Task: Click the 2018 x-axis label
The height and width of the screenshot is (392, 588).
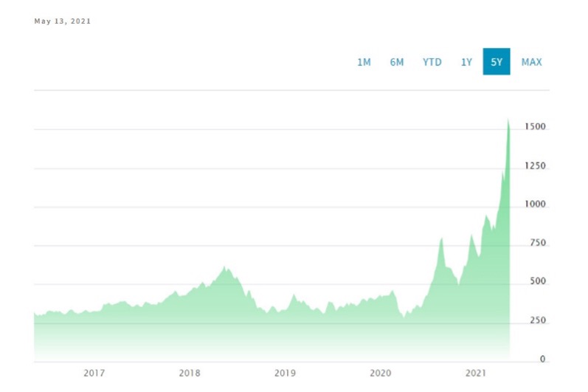Action: pyautogui.click(x=190, y=374)
